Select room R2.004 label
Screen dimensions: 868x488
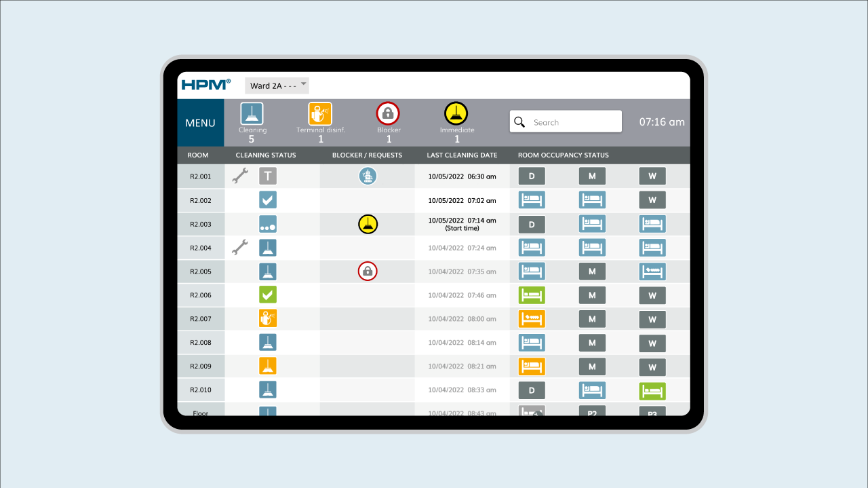pyautogui.click(x=201, y=248)
